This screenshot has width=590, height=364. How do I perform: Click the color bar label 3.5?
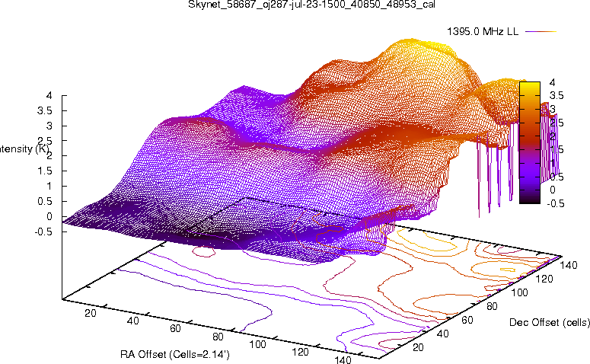pos(557,96)
